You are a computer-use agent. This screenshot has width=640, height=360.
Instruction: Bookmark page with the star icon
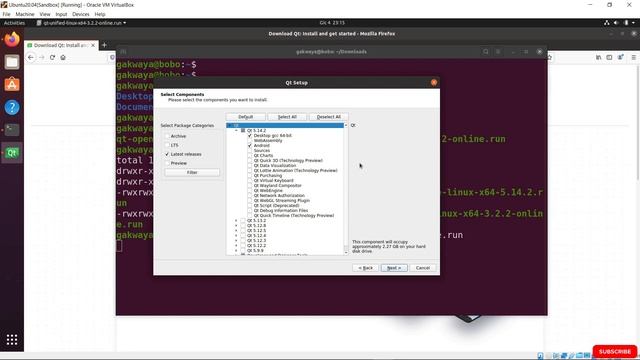(x=550, y=58)
